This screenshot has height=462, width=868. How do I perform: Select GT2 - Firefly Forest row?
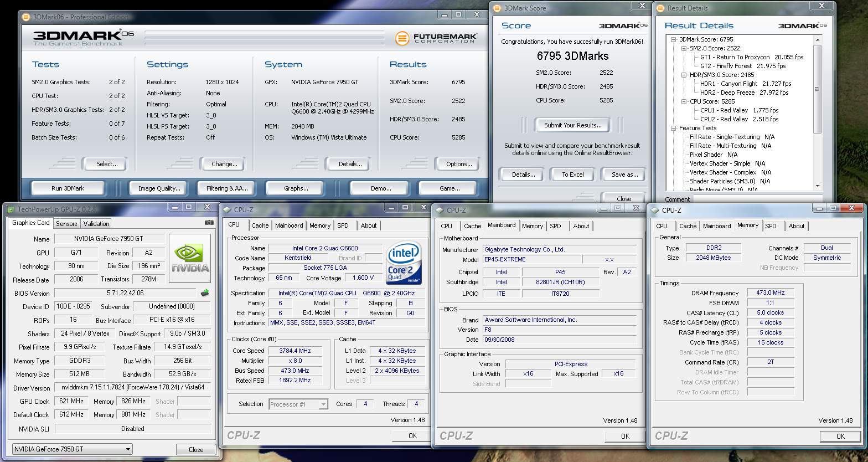[743, 66]
